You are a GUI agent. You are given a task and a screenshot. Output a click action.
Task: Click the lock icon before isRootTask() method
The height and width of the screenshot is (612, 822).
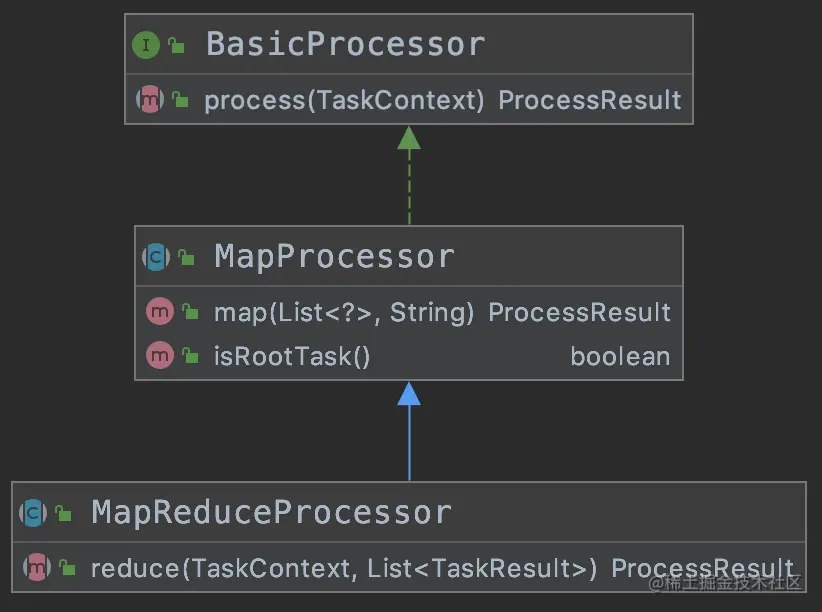[190, 357]
